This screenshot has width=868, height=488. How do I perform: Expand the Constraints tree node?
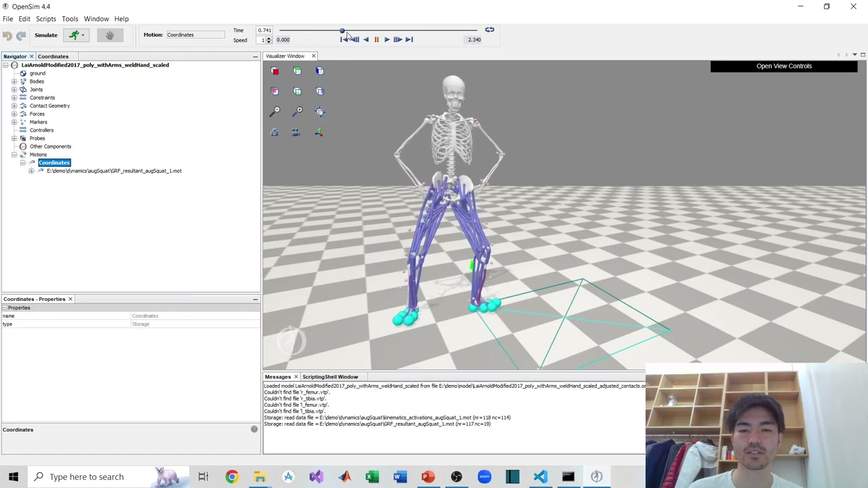[x=14, y=98]
